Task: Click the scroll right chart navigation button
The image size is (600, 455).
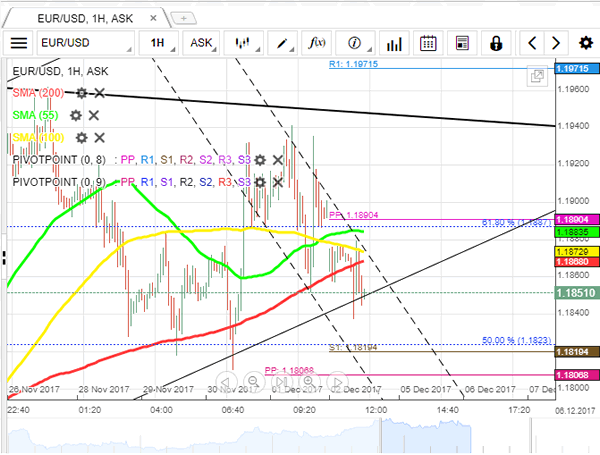Action: click(x=337, y=382)
